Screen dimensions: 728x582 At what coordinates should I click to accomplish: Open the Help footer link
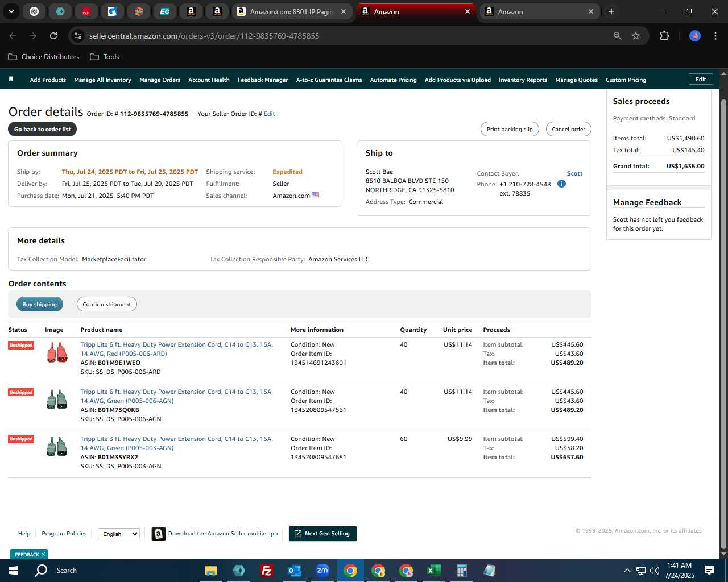point(24,533)
